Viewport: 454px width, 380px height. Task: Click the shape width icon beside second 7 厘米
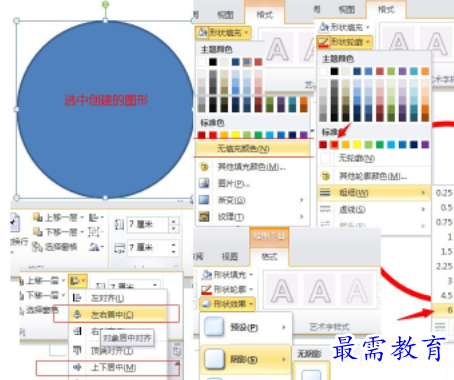pos(119,248)
